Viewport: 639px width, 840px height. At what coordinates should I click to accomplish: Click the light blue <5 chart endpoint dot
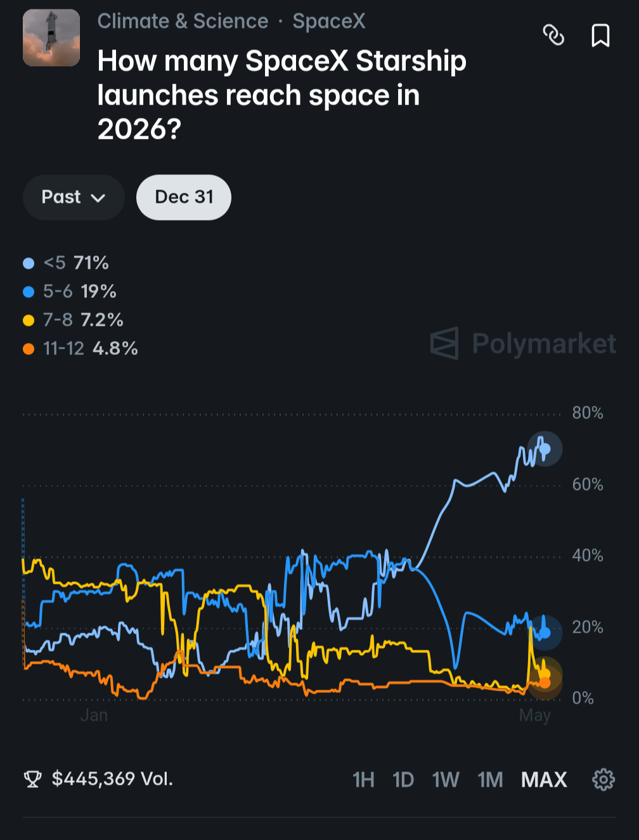pos(545,449)
